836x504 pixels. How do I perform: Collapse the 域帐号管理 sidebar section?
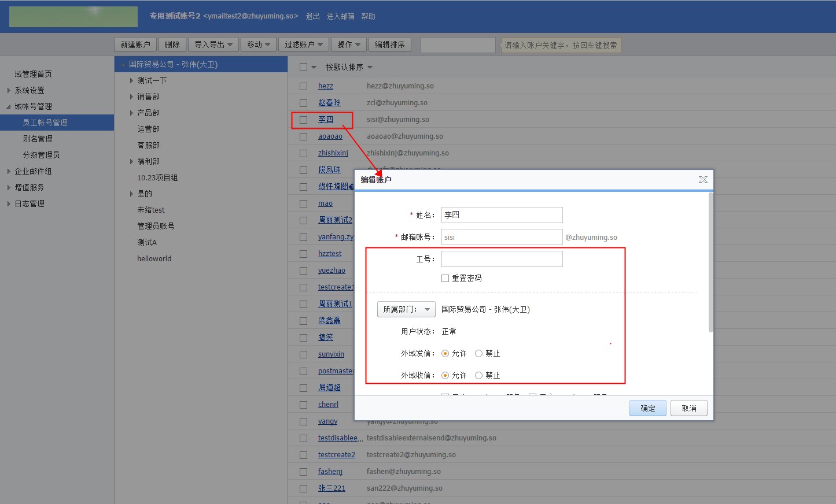click(x=9, y=107)
